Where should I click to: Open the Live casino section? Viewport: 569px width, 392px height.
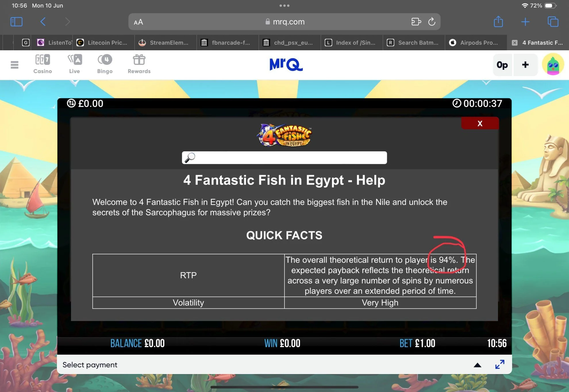[x=74, y=64]
